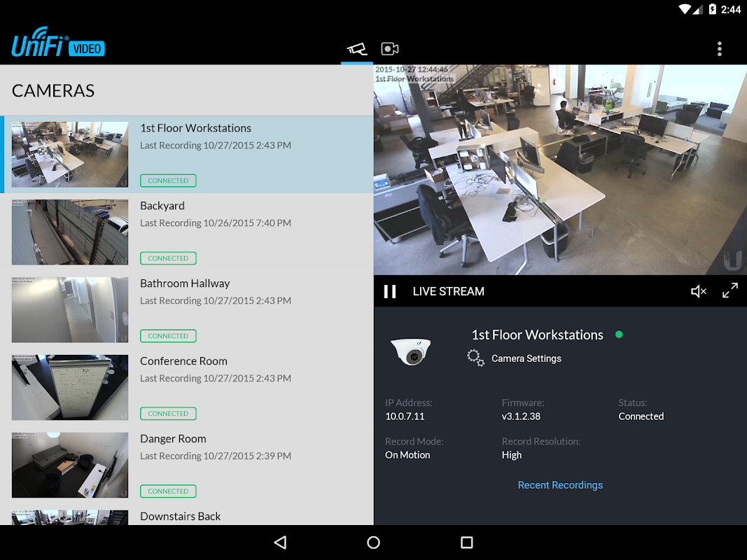The height and width of the screenshot is (560, 747).
Task: Click IP address value 10.0.7.11
Action: [x=405, y=416]
